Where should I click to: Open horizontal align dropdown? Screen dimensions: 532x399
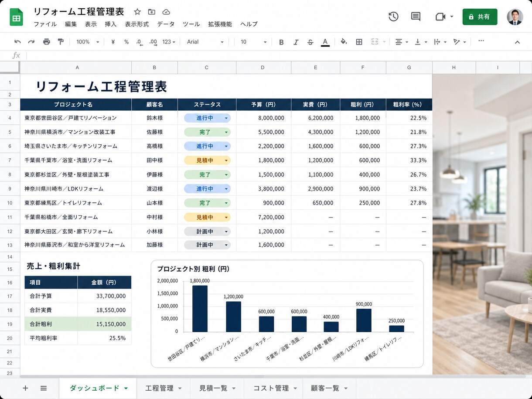coord(401,42)
